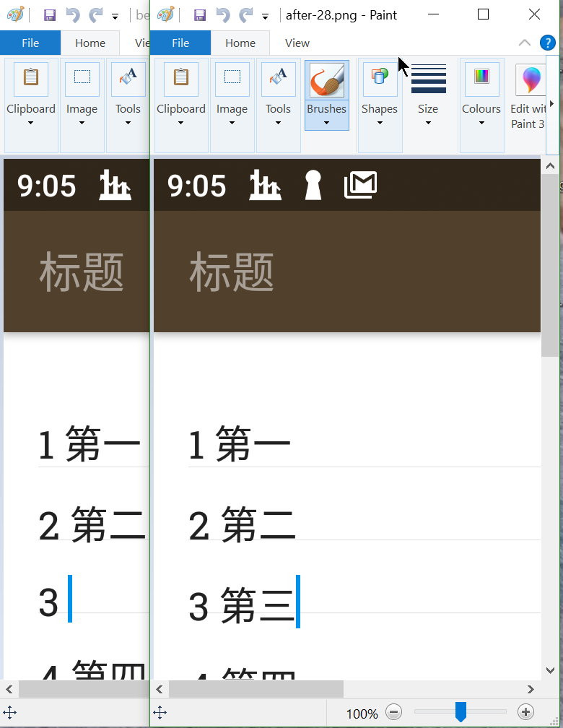Click Redo arrow in after-28.png window title bar
Screen dimensions: 563x728
245,15
